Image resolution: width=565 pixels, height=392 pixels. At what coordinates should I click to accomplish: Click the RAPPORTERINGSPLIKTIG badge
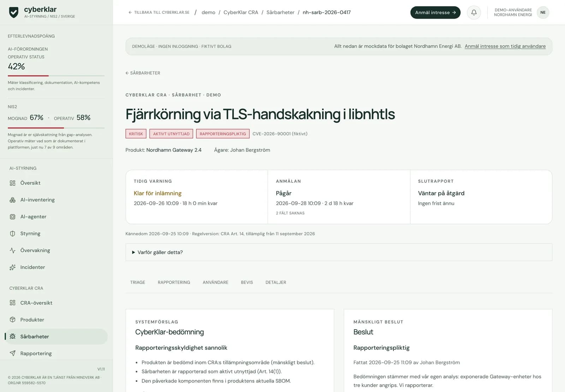(223, 134)
